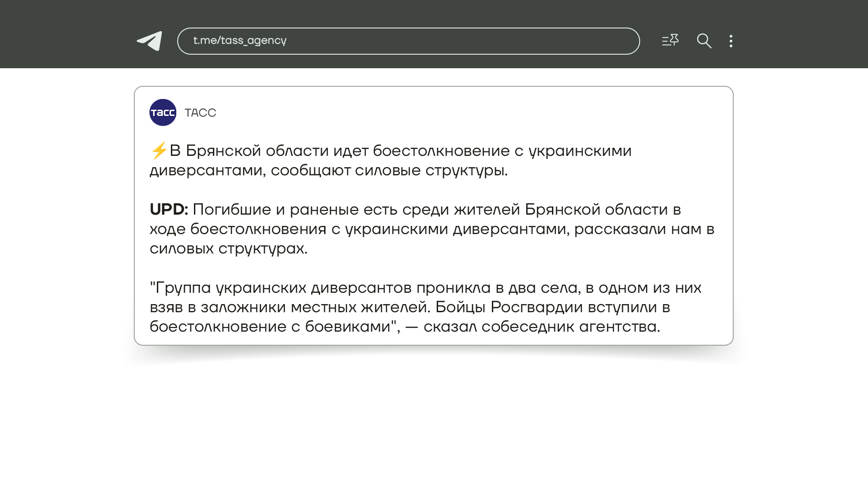The height and width of the screenshot is (488, 868).
Task: Click the words силовые структуры in first paragraph
Action: [430, 170]
